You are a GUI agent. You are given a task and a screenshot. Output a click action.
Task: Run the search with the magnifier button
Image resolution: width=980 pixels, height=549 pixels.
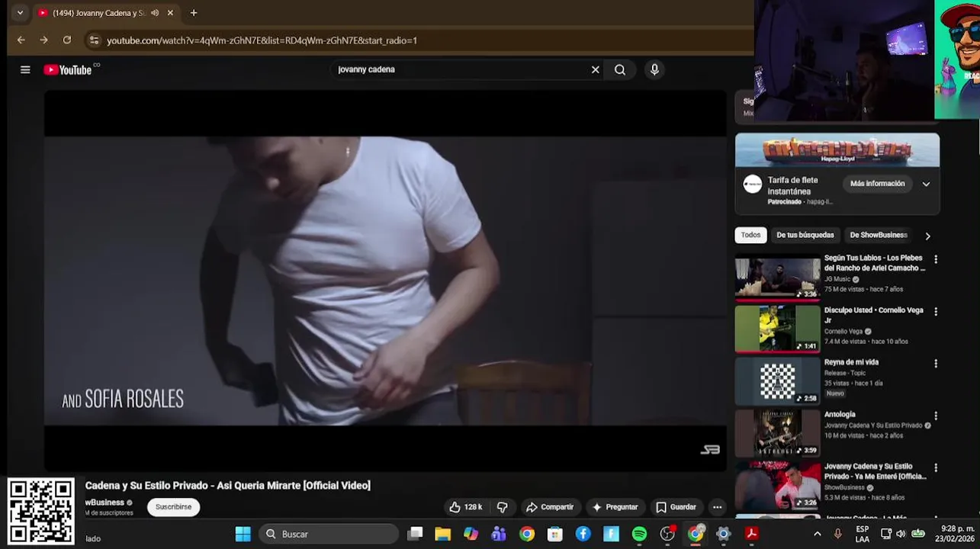click(620, 69)
